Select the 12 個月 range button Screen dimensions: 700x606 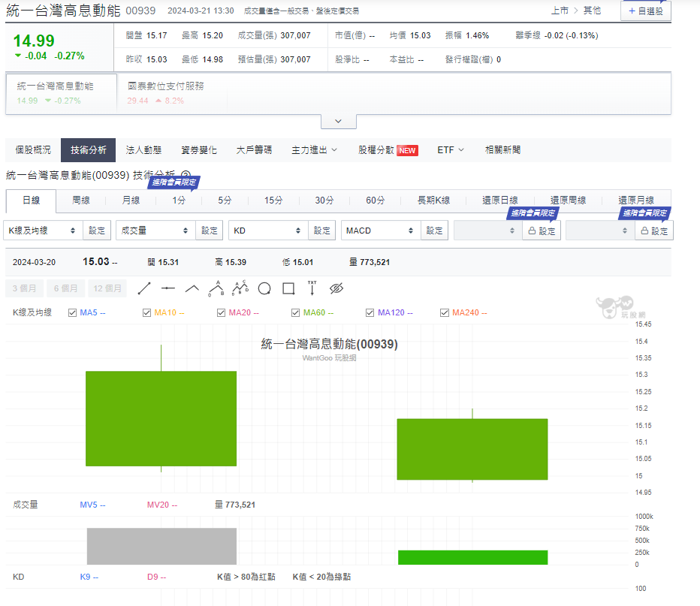coord(107,288)
